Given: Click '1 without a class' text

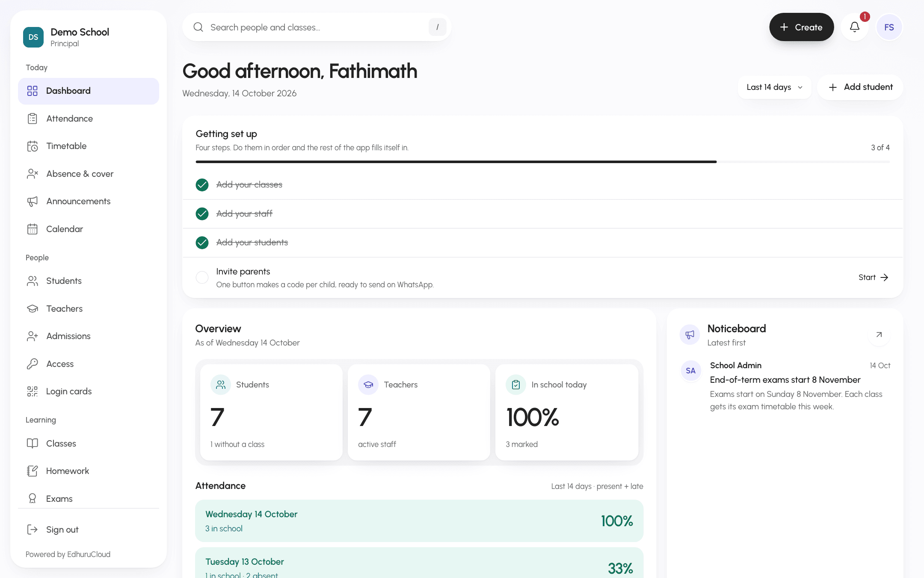Looking at the screenshot, I should click(237, 444).
